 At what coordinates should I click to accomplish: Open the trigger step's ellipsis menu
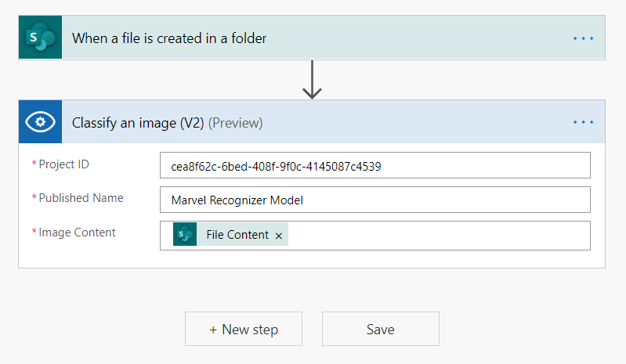[583, 38]
